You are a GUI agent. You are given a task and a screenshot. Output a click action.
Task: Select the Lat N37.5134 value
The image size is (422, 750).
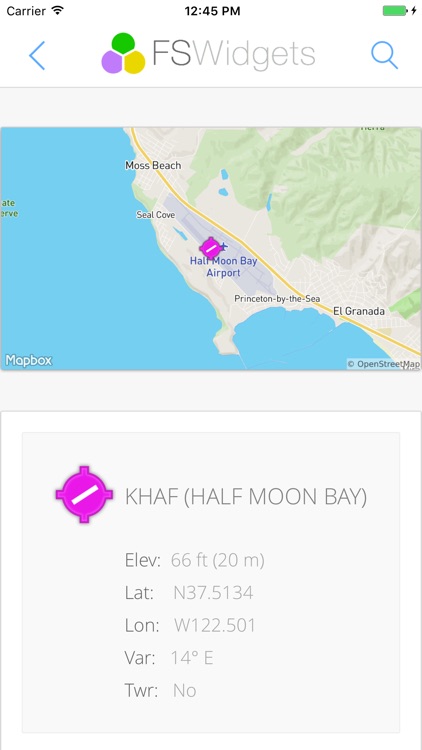click(x=213, y=593)
